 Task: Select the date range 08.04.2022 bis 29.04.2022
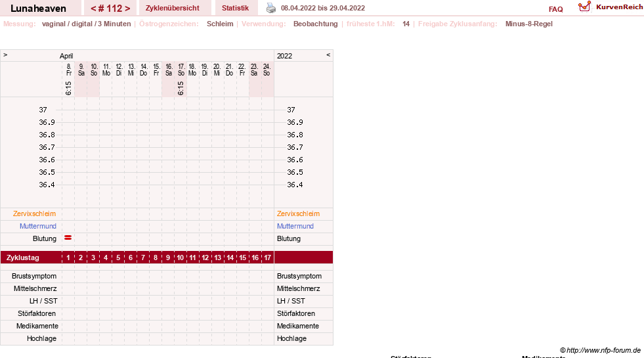tap(323, 8)
